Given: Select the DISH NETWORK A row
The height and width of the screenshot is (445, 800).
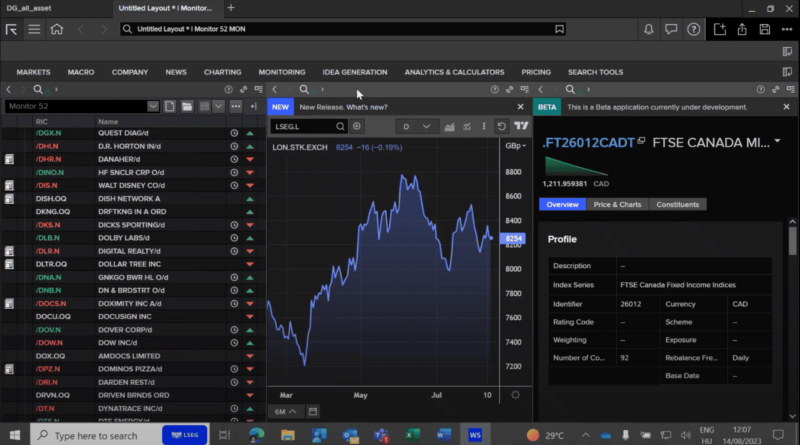Looking at the screenshot, I should pos(133,199).
